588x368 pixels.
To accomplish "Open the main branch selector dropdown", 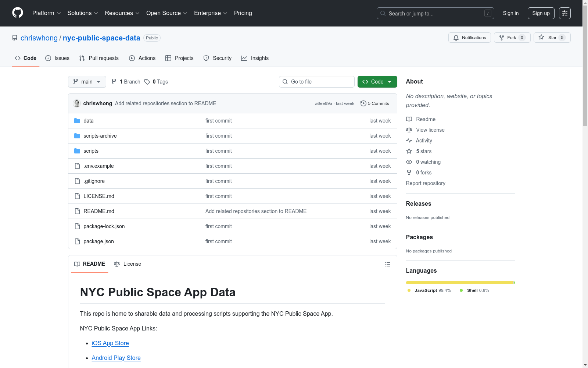I will tap(87, 82).
